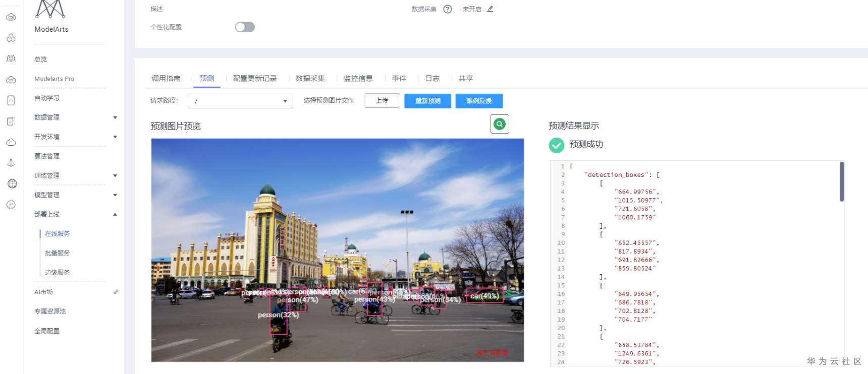
Task: Expand the 训练管理 menu arrow
Action: pos(115,176)
